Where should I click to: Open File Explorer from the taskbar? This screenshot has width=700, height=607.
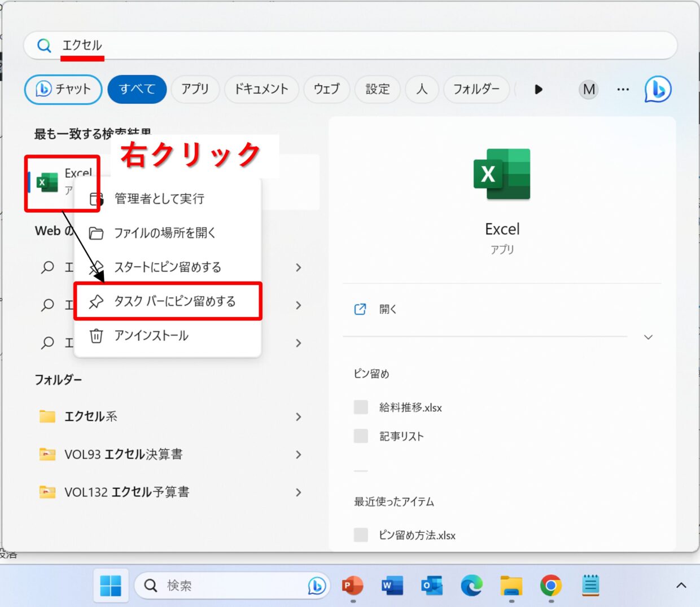point(511,586)
